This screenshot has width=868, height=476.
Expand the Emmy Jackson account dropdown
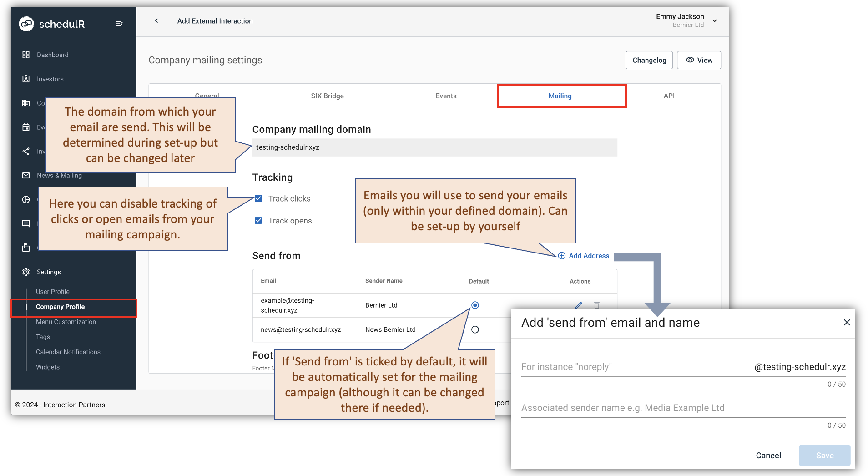click(715, 21)
